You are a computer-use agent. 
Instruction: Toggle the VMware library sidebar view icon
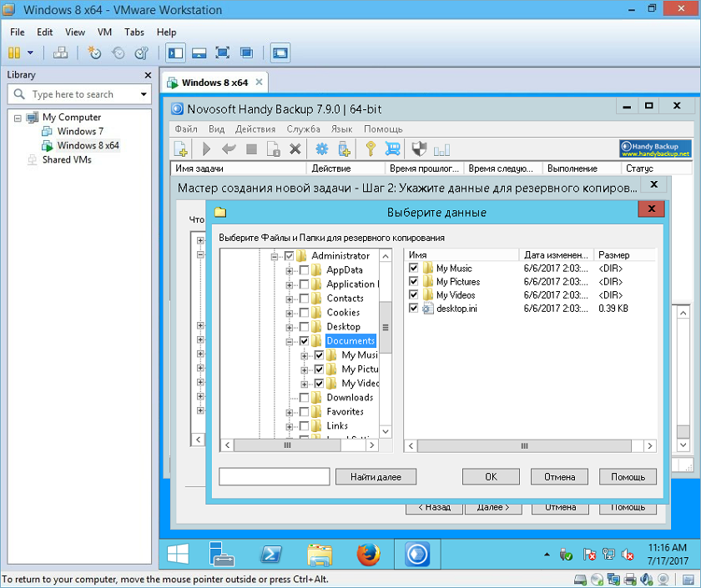pos(175,53)
